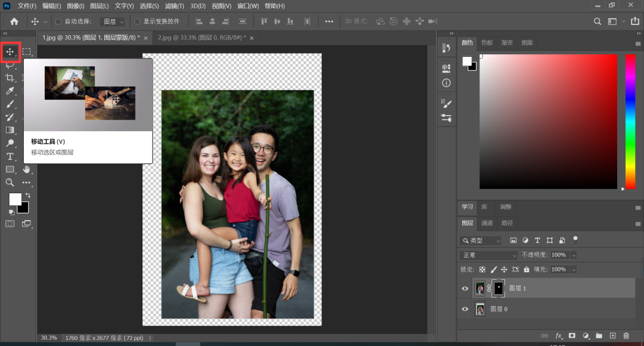Image resolution: width=644 pixels, height=346 pixels.
Task: Open the workspace switcher dropdown arrow
Action: coord(624,21)
